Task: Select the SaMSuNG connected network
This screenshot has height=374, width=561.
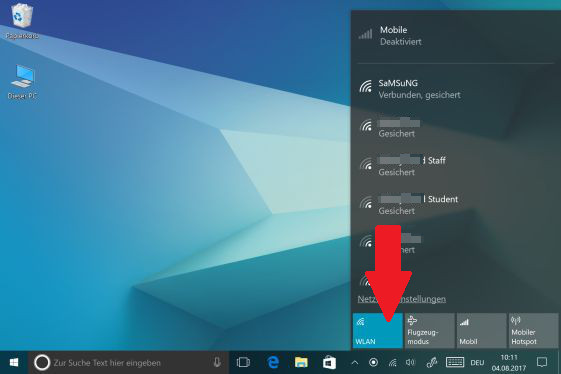Action: tap(455, 89)
